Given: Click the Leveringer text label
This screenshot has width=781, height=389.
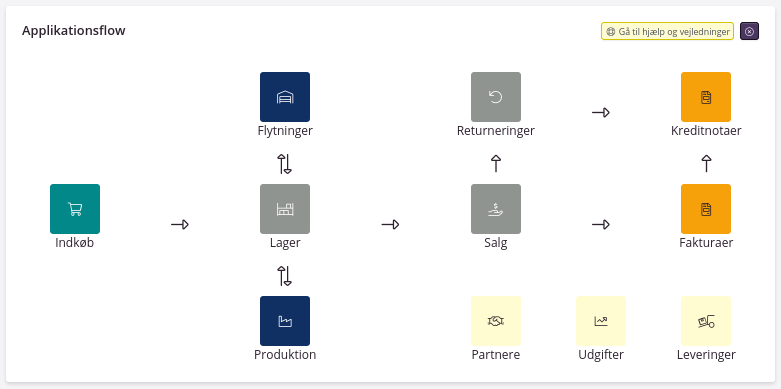Looking at the screenshot, I should point(706,355).
